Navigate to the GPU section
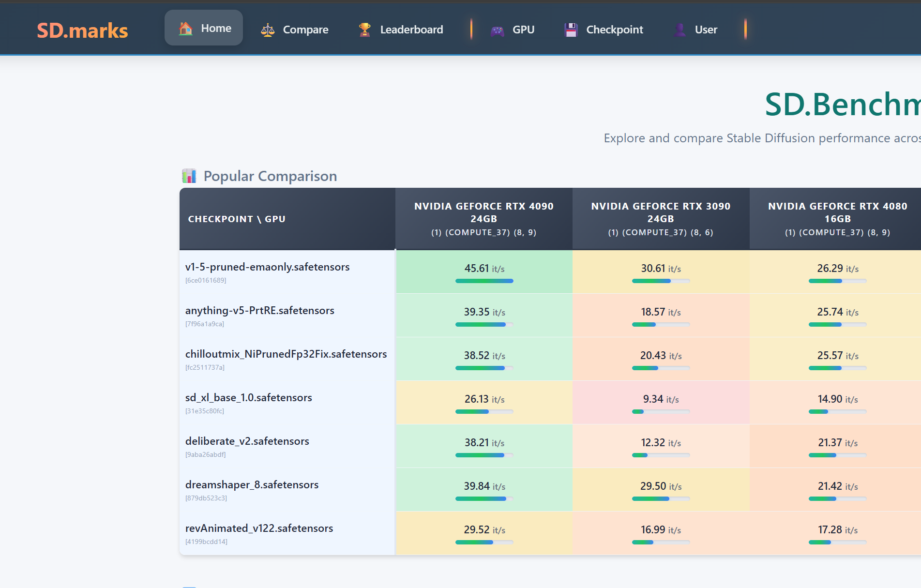Screen dimensions: 921x588 click(512, 30)
